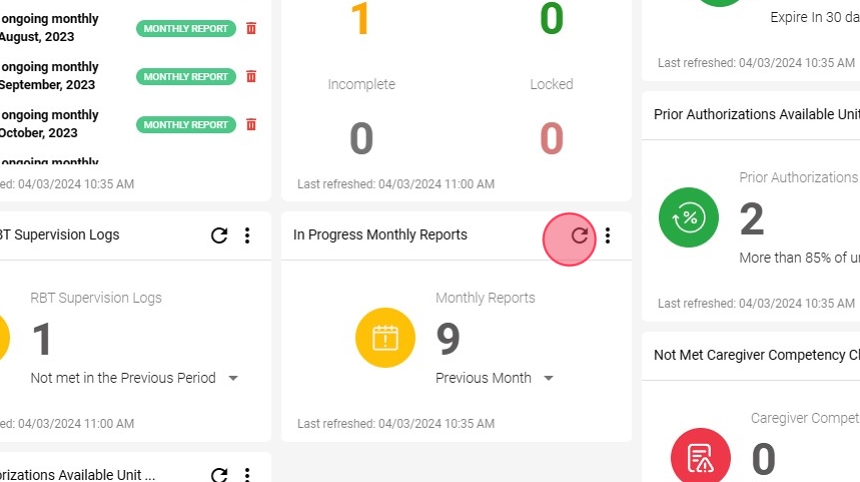Screen dimensions: 860x482
Task: Delete the October, 2023 monthly report
Action: 251,124
